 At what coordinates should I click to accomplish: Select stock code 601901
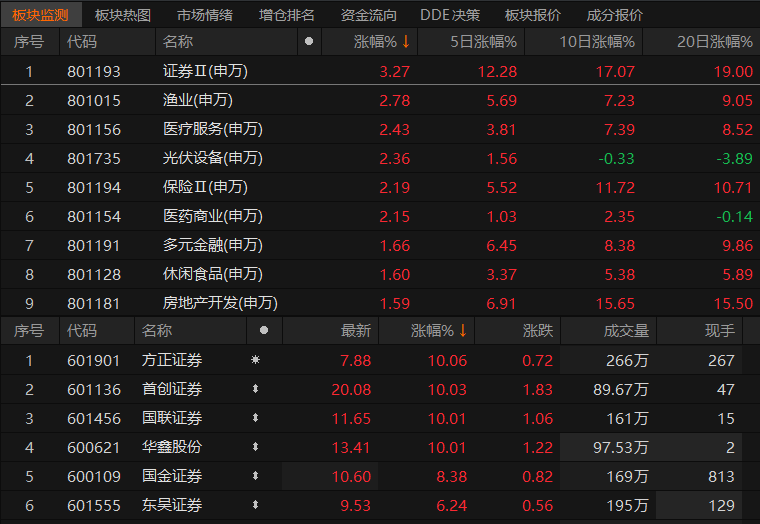(x=94, y=361)
